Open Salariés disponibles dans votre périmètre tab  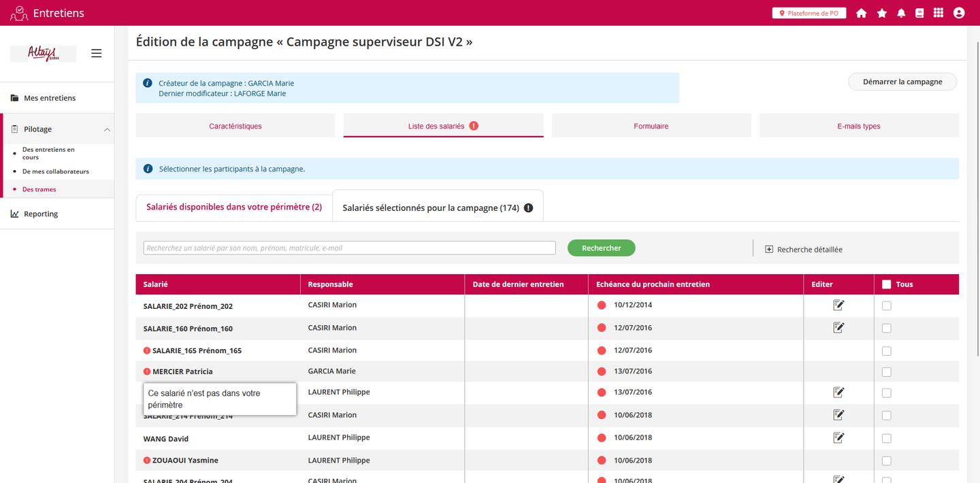[x=234, y=207]
